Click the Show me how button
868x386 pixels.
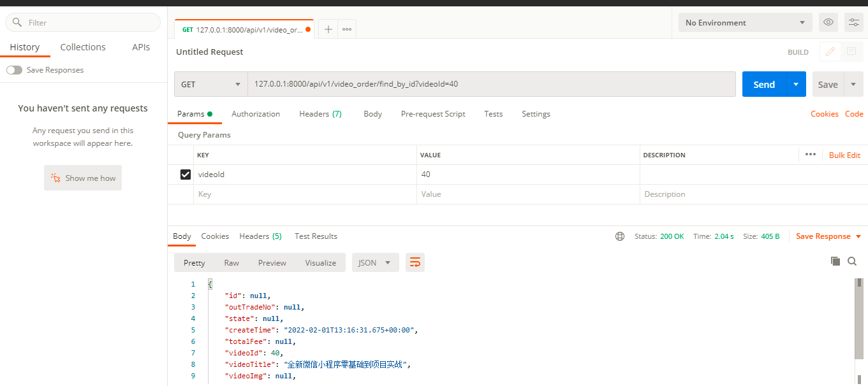tap(83, 178)
